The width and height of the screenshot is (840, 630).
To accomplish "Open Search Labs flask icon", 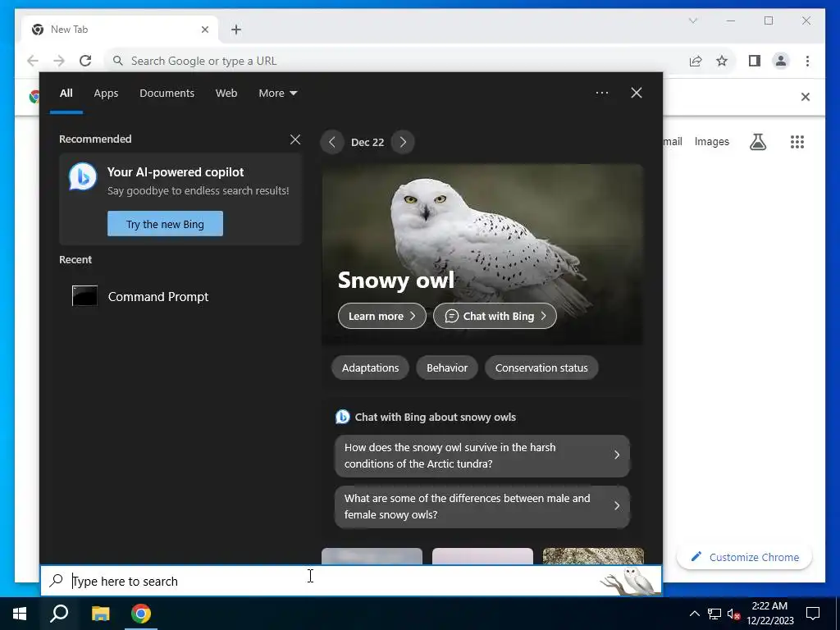I will 757,142.
